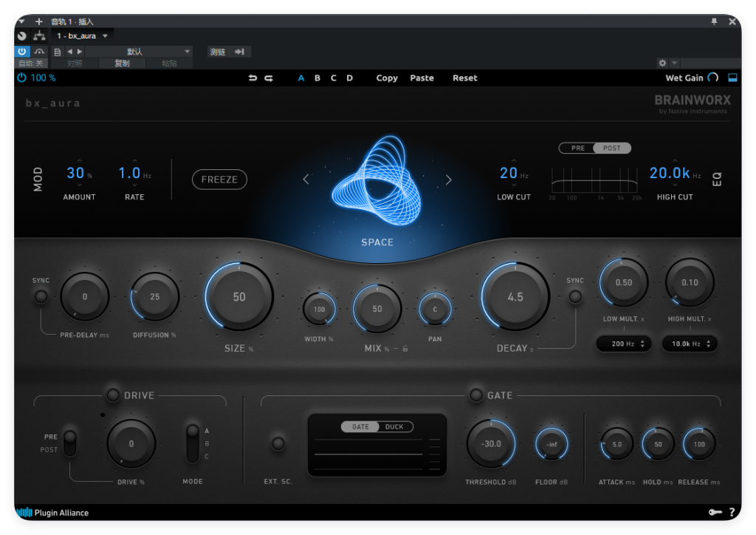This screenshot has width=756, height=535.
Task: Toggle the plugin power icon beside 100 %
Action: pyautogui.click(x=21, y=78)
